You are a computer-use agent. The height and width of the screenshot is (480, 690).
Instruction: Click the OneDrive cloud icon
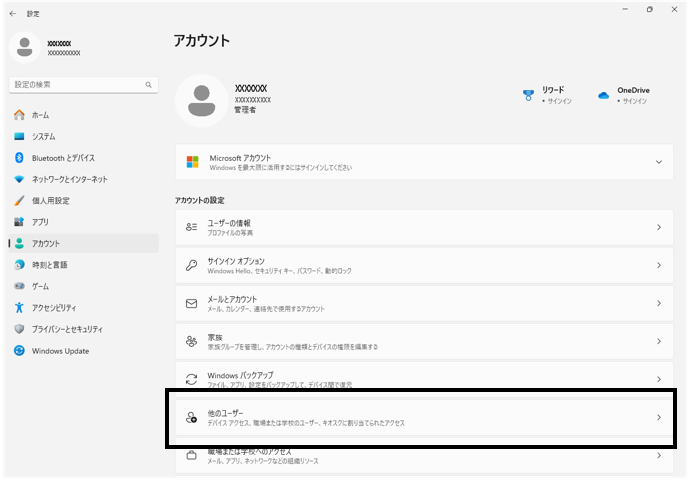(x=603, y=95)
